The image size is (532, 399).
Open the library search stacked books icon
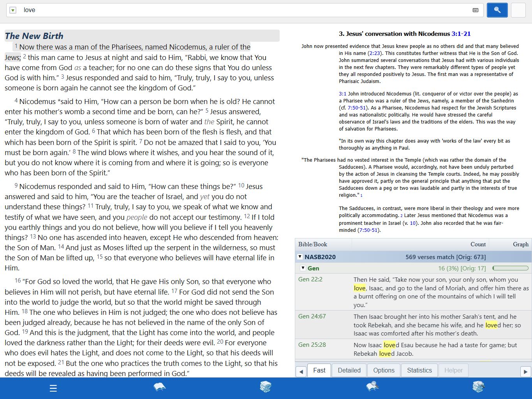coord(478,387)
